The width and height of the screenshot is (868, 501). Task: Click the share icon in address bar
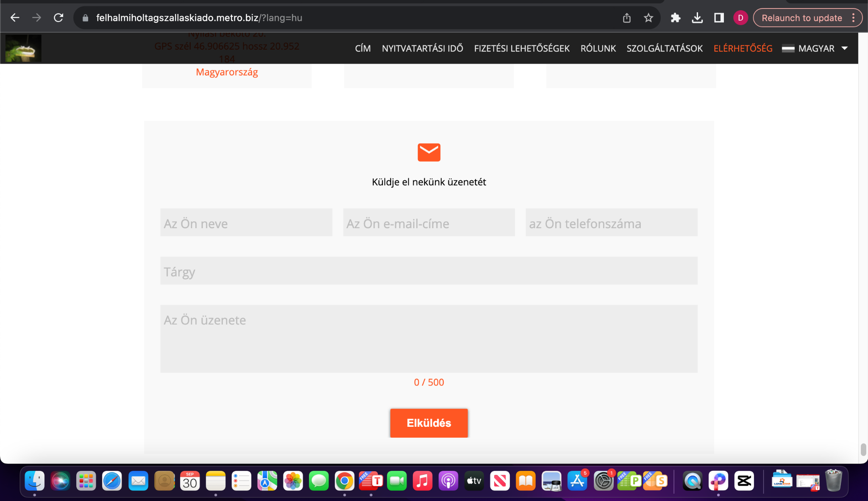click(x=627, y=18)
